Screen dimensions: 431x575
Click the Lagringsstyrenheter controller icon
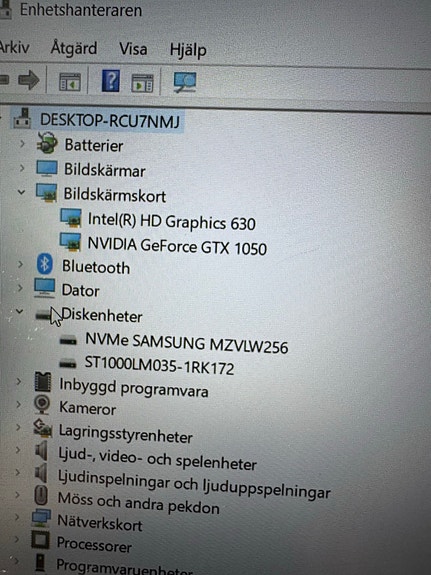tap(42, 428)
